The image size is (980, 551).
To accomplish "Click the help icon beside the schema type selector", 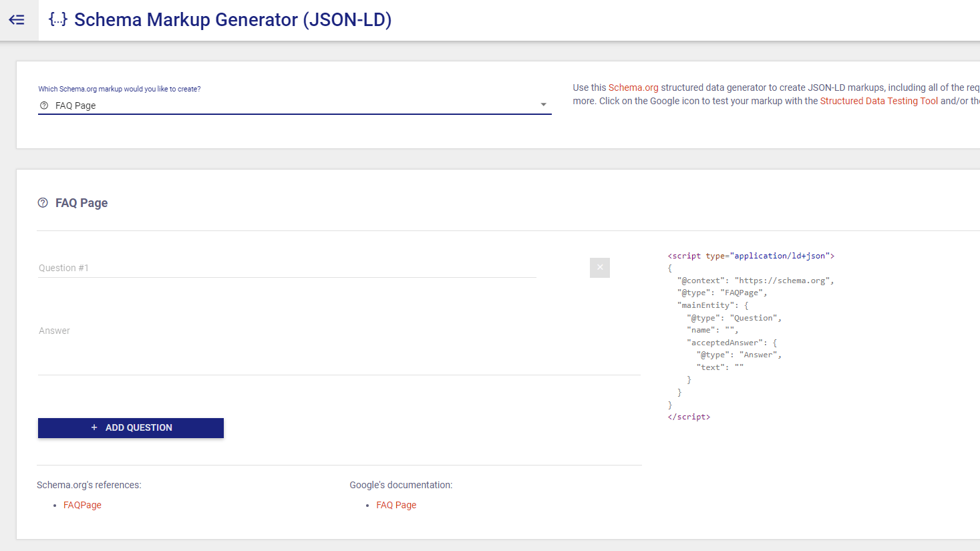I will (43, 105).
